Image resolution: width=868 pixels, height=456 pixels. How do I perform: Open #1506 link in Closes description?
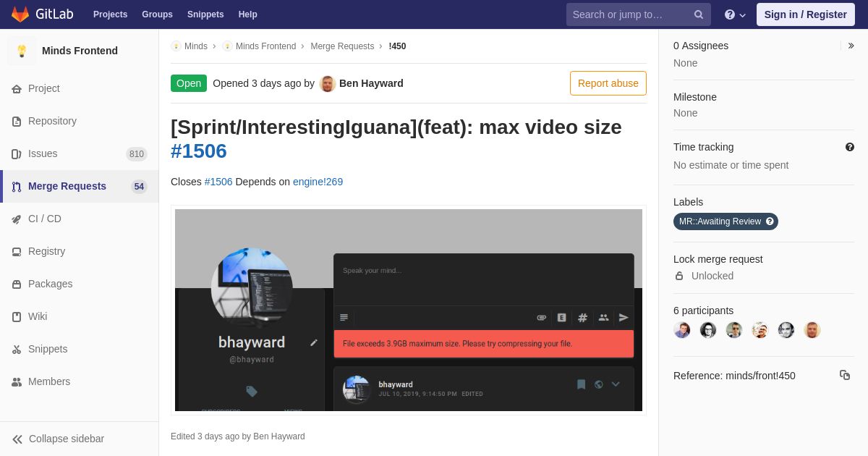click(218, 182)
